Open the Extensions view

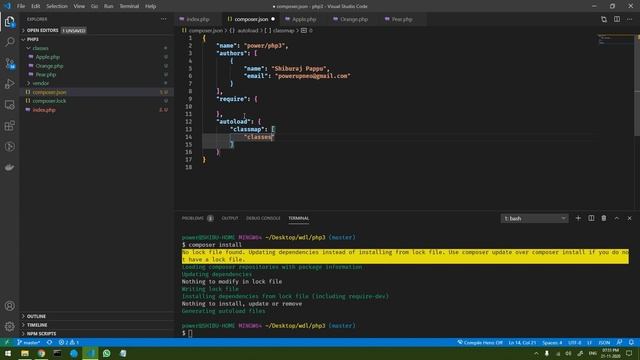click(9, 126)
